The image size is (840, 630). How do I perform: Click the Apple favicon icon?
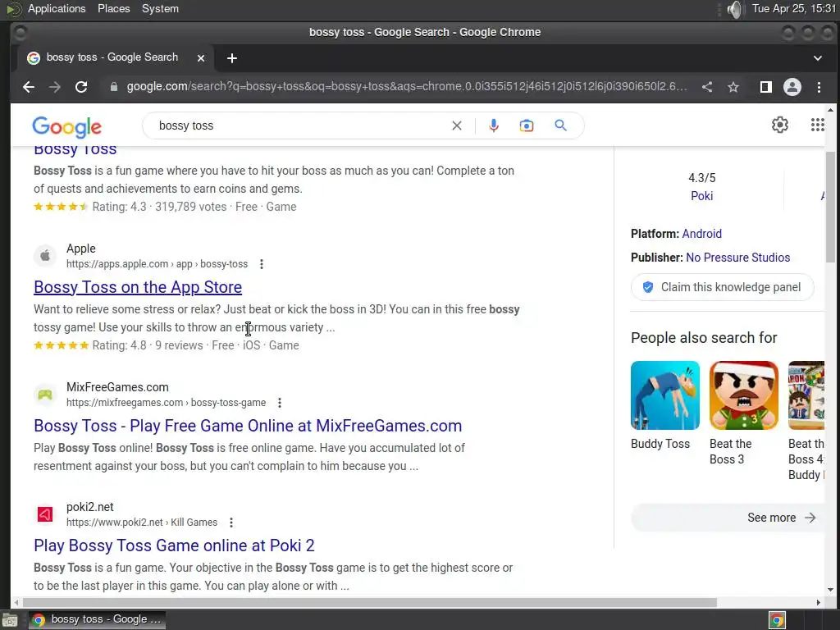[x=45, y=256]
